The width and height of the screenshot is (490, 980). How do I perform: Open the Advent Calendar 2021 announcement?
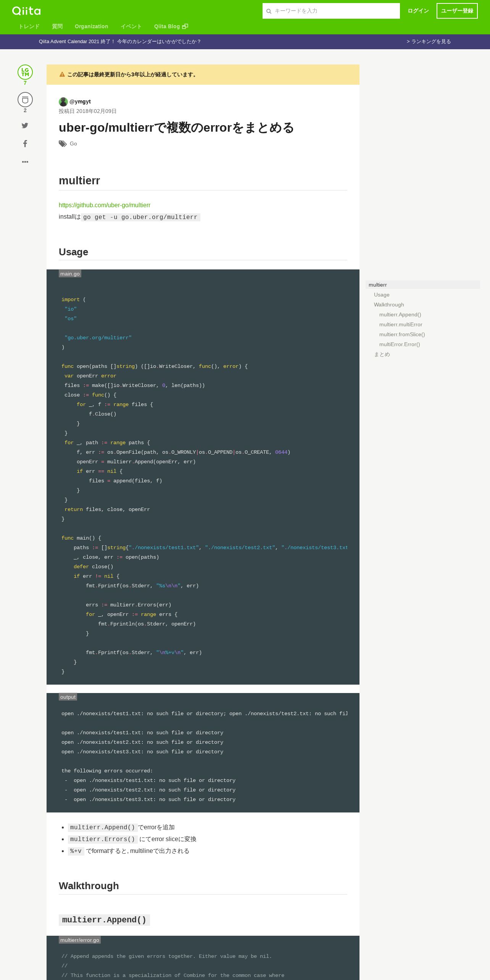[120, 42]
